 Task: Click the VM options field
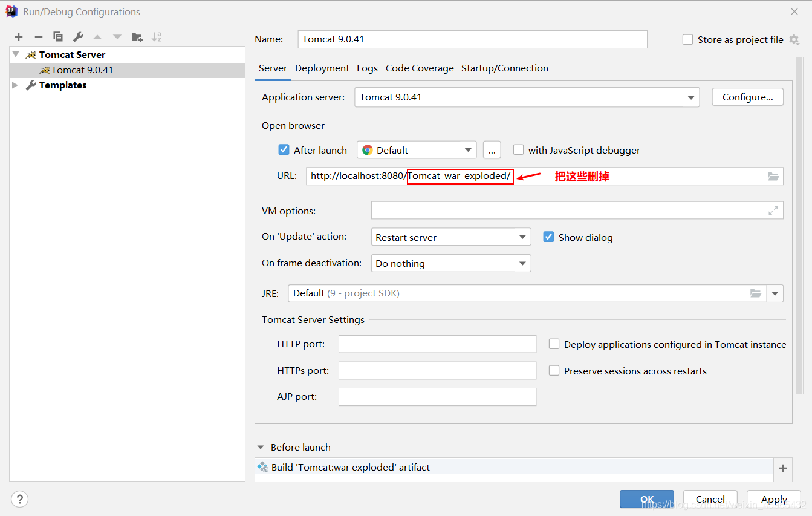coord(577,211)
